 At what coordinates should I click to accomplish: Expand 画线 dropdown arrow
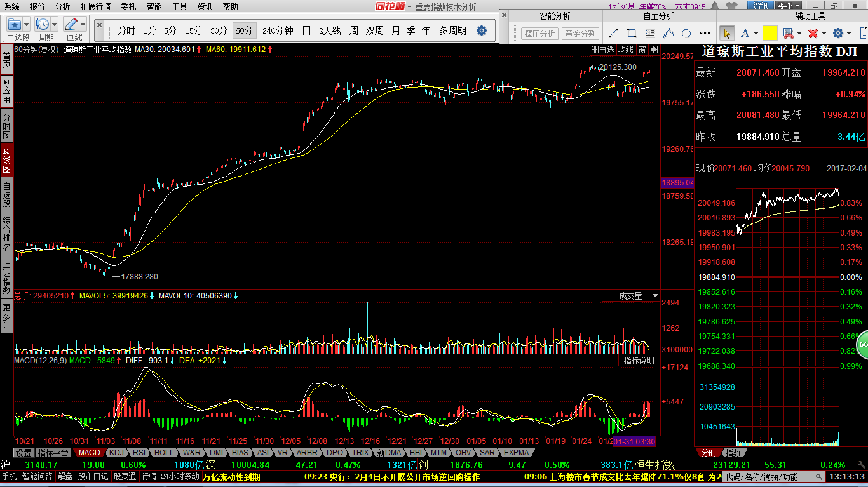point(83,25)
